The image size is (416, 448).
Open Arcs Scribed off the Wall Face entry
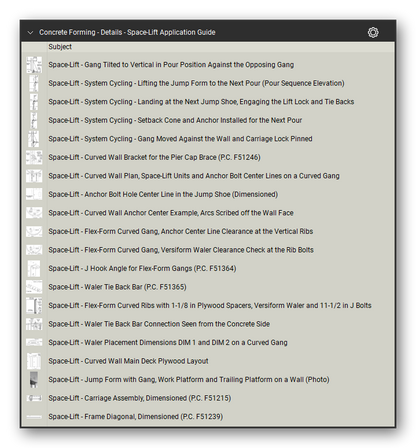coord(171,213)
